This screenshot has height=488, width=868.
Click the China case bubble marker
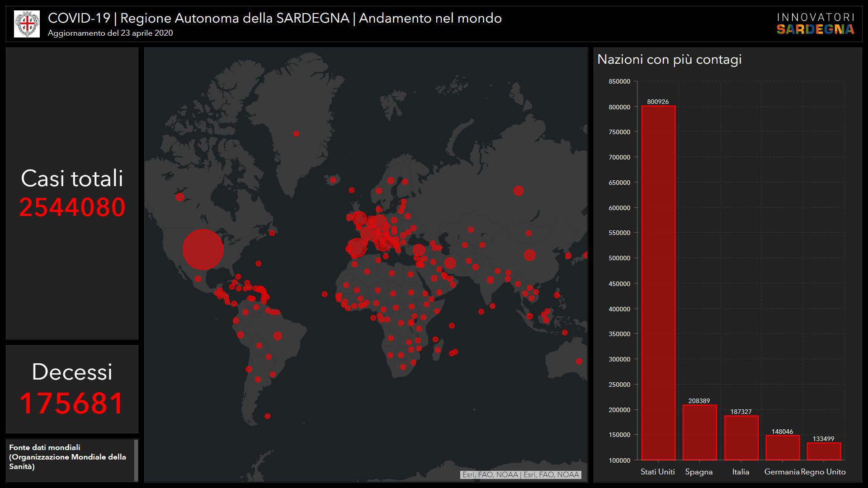(529, 255)
